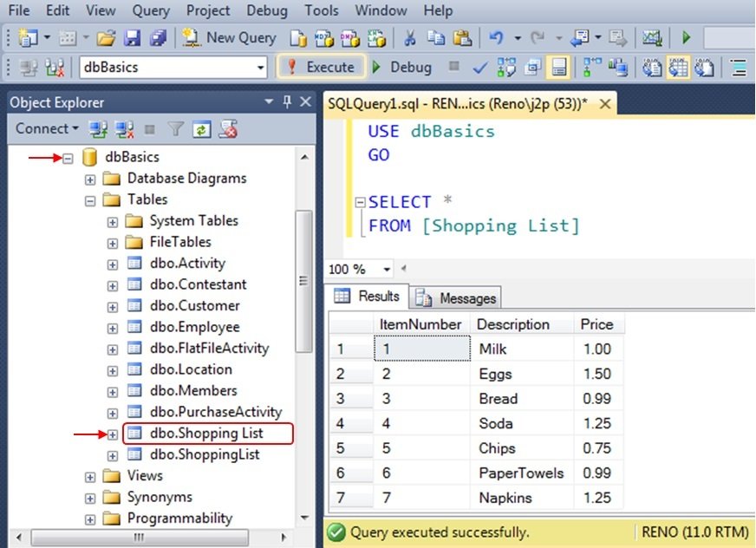This screenshot has height=548, width=756.
Task: Collapse the Tables folder
Action: [x=90, y=200]
